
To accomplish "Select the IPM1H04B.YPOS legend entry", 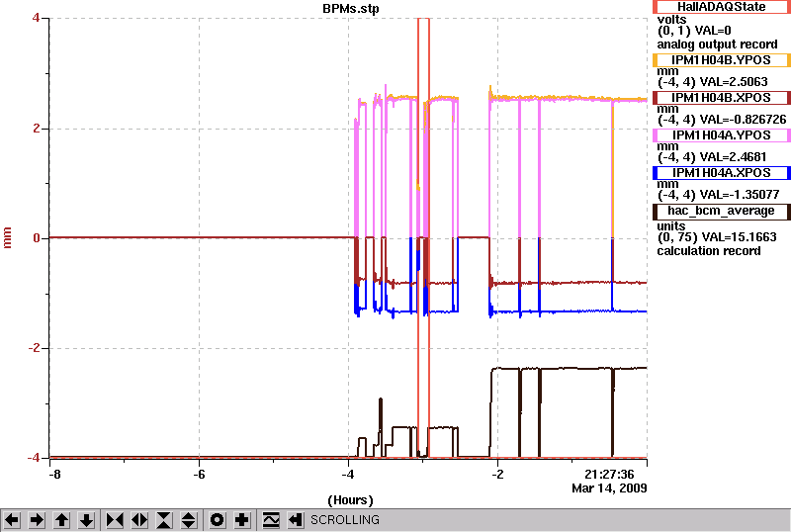I will coord(722,60).
